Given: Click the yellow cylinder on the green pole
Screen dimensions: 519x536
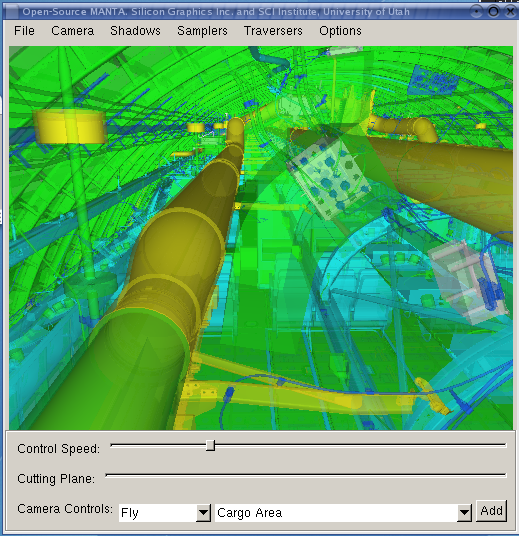Looking at the screenshot, I should tap(71, 126).
